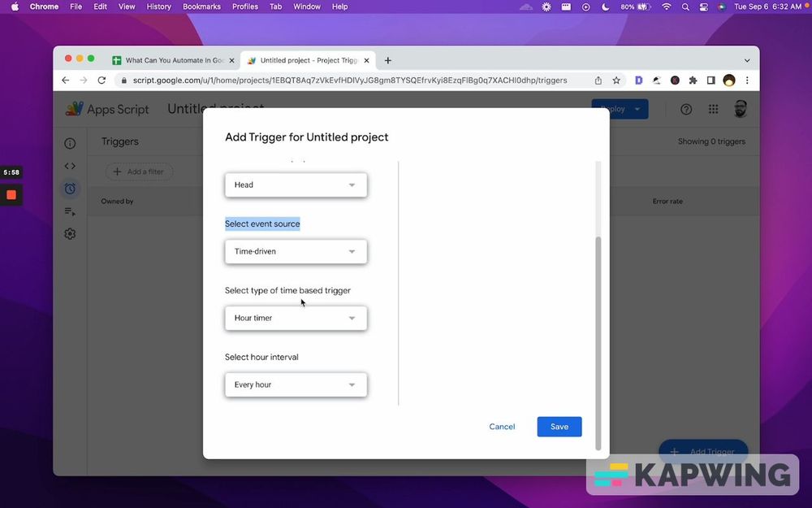
Task: Open Apps Script help
Action: (x=685, y=108)
